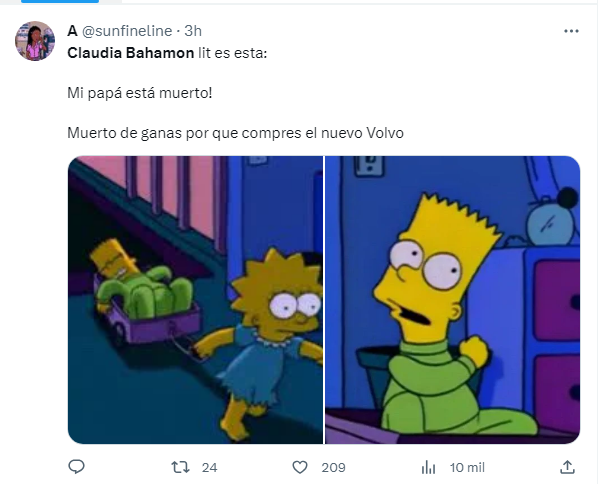Click the display name A
This screenshot has width=602, height=484.
click(x=72, y=31)
